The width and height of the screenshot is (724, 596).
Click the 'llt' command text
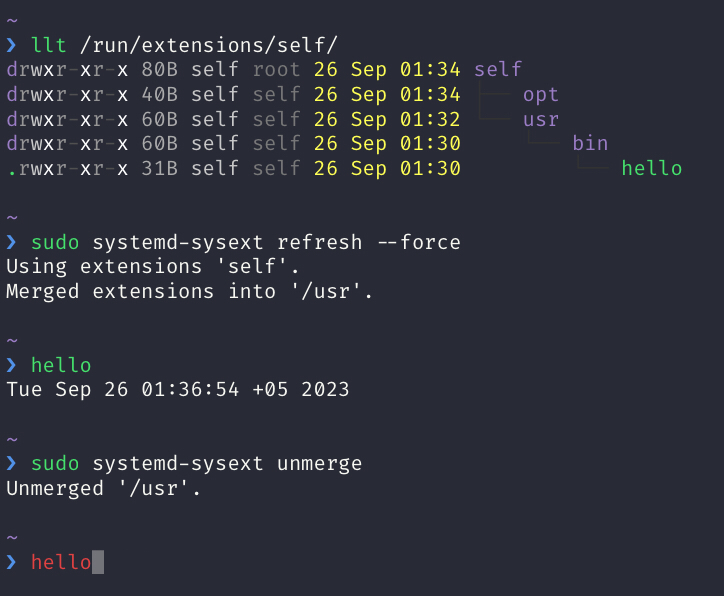pos(48,45)
